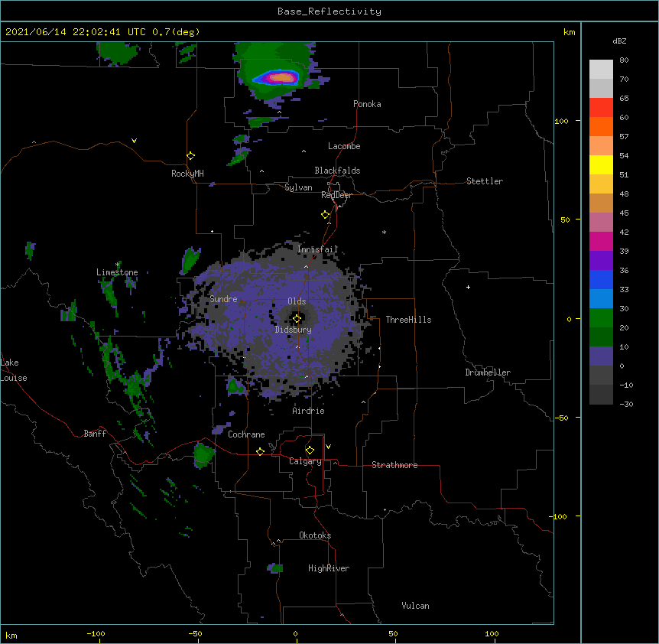Click the Vulcan label
Viewport: 659px width, 644px height.
tap(415, 606)
